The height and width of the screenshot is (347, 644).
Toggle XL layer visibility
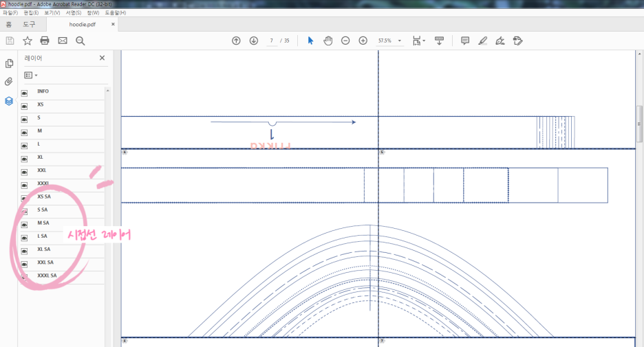tap(24, 159)
